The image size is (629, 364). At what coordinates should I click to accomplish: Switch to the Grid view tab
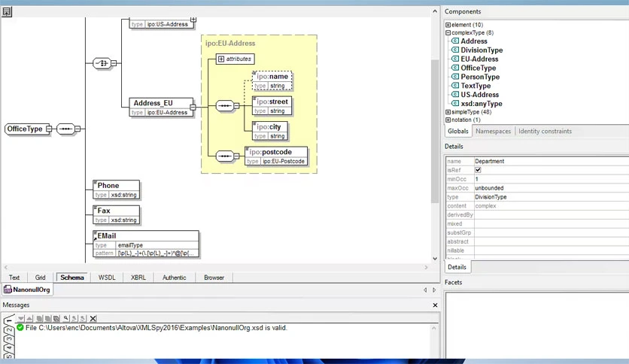(x=40, y=278)
